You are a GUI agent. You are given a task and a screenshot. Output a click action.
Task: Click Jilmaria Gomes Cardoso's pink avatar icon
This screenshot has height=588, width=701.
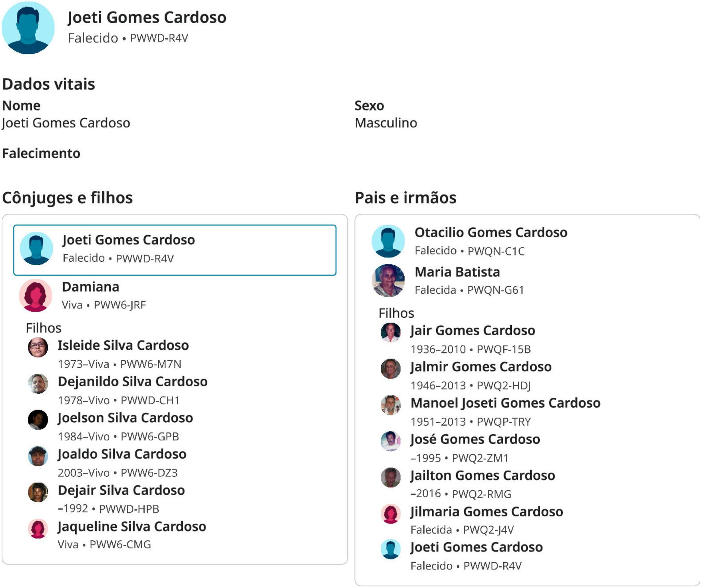(x=391, y=514)
